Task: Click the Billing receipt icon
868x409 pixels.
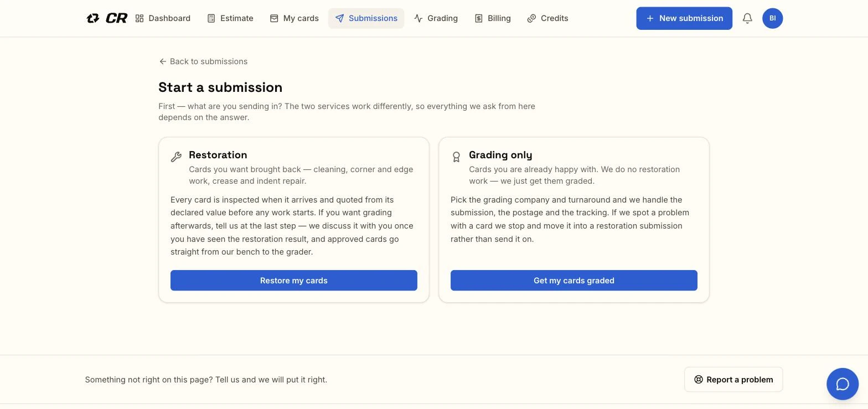Action: [x=479, y=18]
